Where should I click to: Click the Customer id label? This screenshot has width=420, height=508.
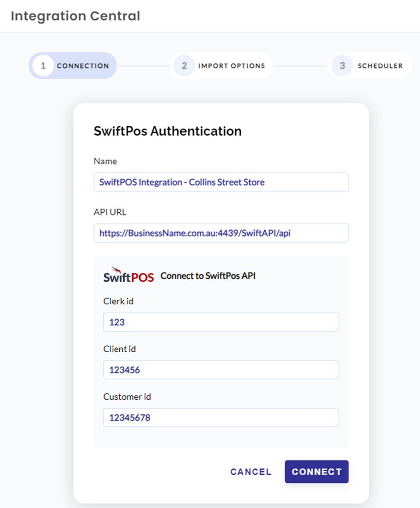(x=127, y=397)
